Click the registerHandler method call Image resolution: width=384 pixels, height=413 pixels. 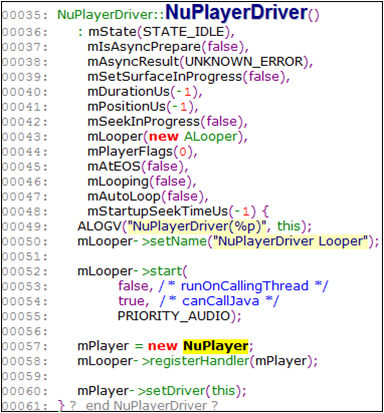tap(200, 361)
